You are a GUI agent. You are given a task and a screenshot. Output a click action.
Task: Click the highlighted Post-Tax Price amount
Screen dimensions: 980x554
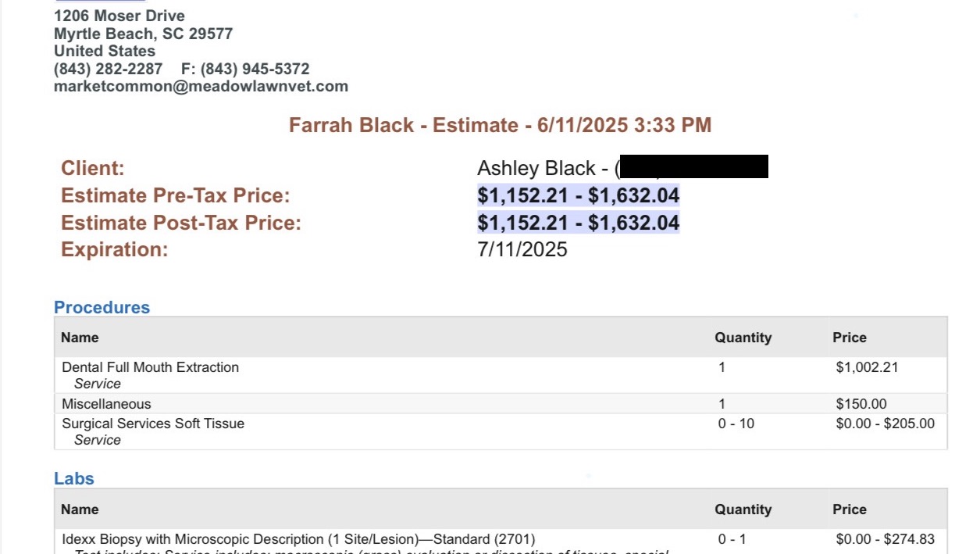pyautogui.click(x=578, y=223)
